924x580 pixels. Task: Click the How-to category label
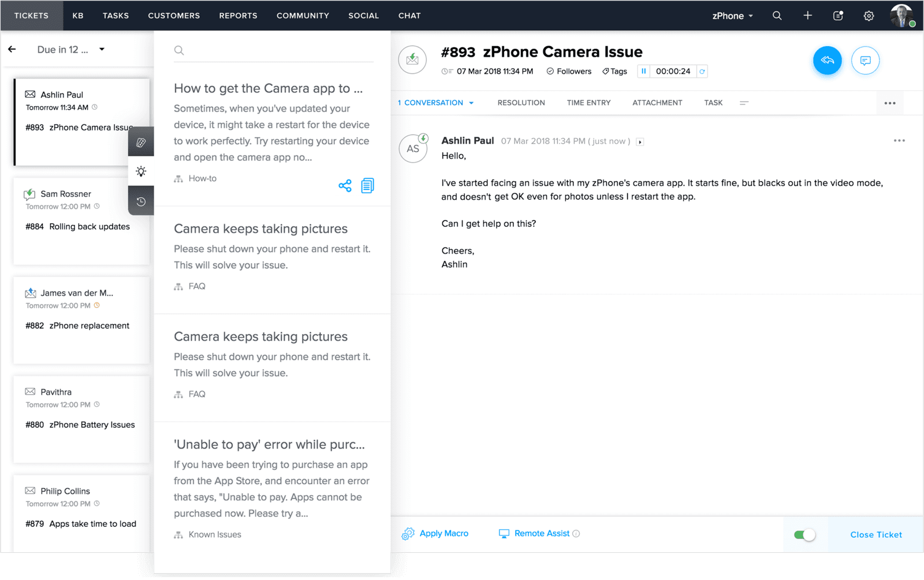[x=202, y=179]
